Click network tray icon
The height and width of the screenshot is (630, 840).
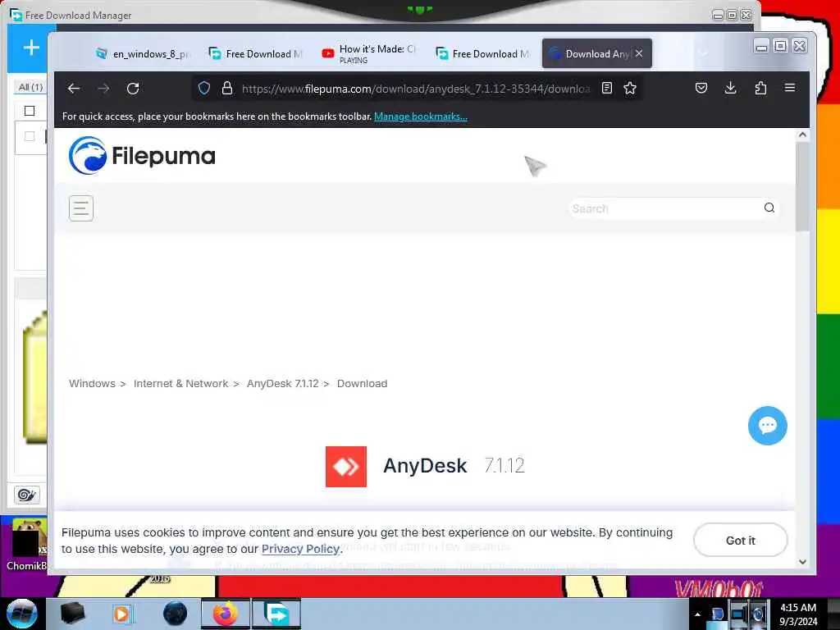[738, 614]
